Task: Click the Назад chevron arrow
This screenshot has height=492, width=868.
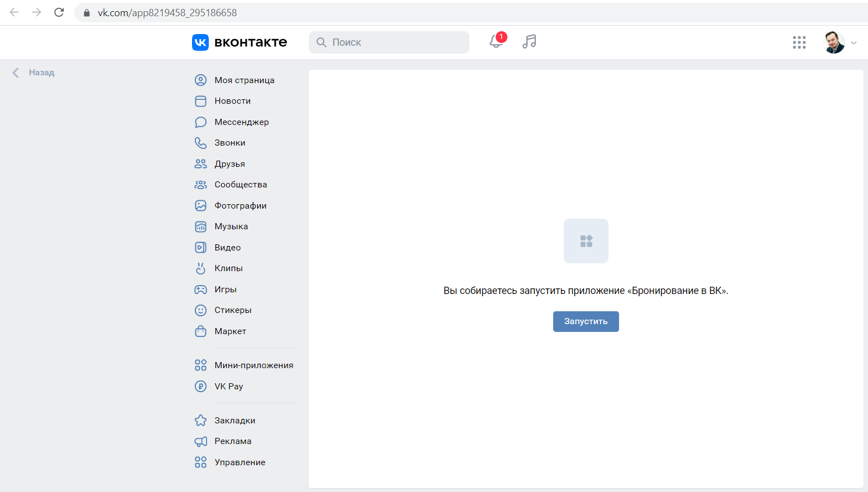Action: [16, 73]
